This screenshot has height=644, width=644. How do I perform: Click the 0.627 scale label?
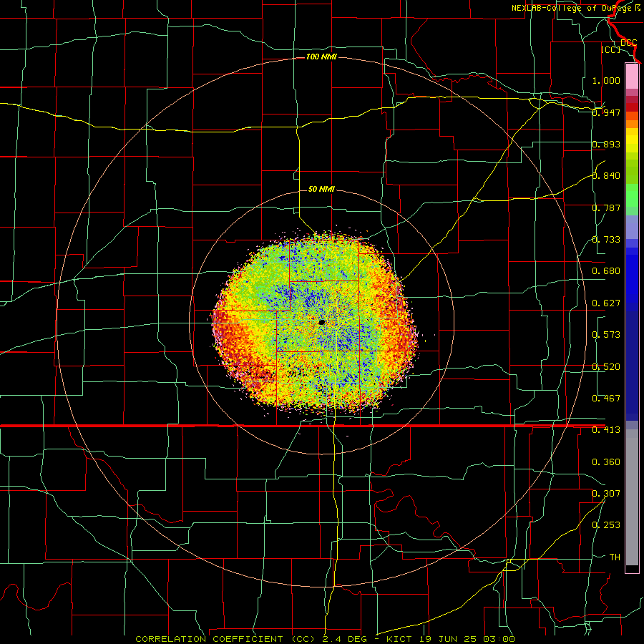click(606, 303)
